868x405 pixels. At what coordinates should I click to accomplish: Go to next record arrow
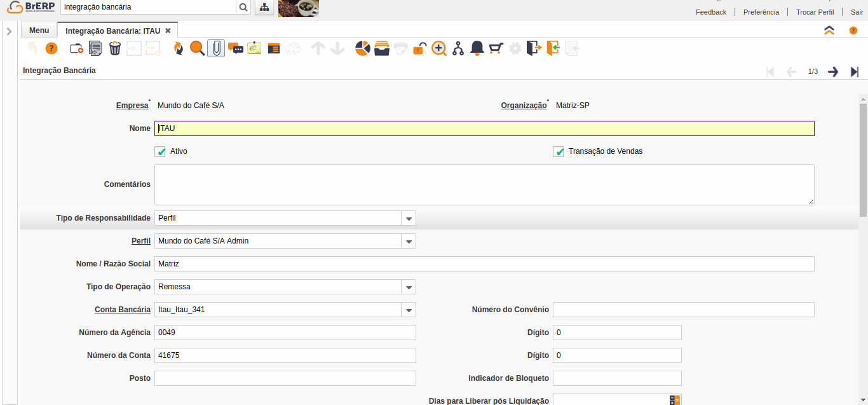coord(833,72)
